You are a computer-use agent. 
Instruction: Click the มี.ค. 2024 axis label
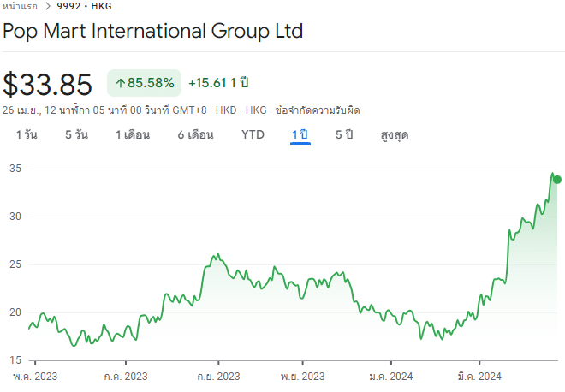479,377
